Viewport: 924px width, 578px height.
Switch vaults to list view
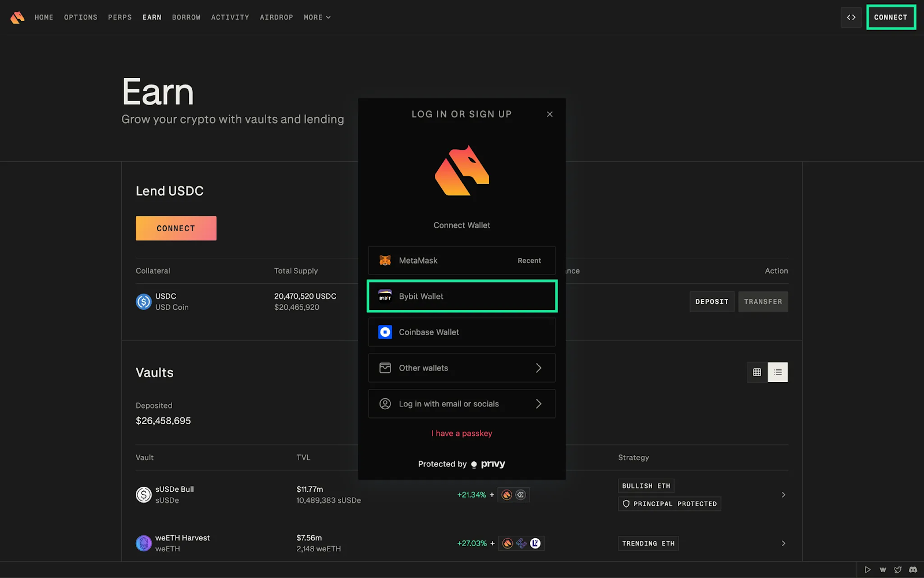778,372
